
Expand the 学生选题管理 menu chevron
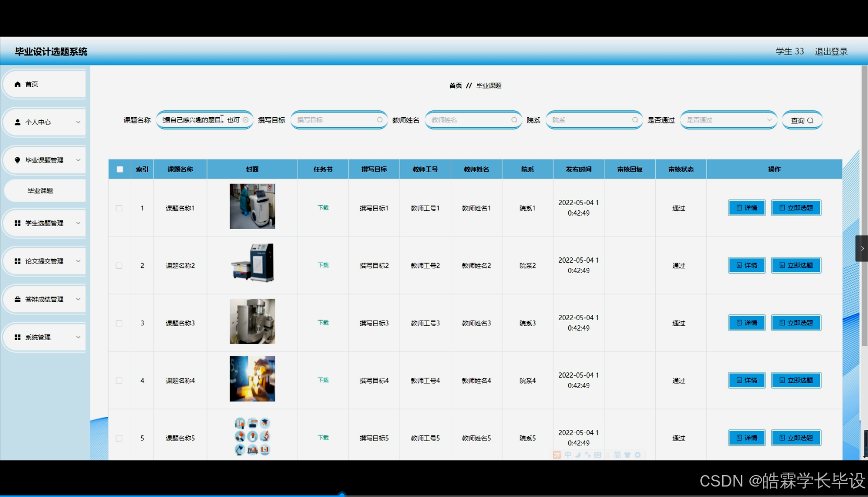tap(78, 223)
